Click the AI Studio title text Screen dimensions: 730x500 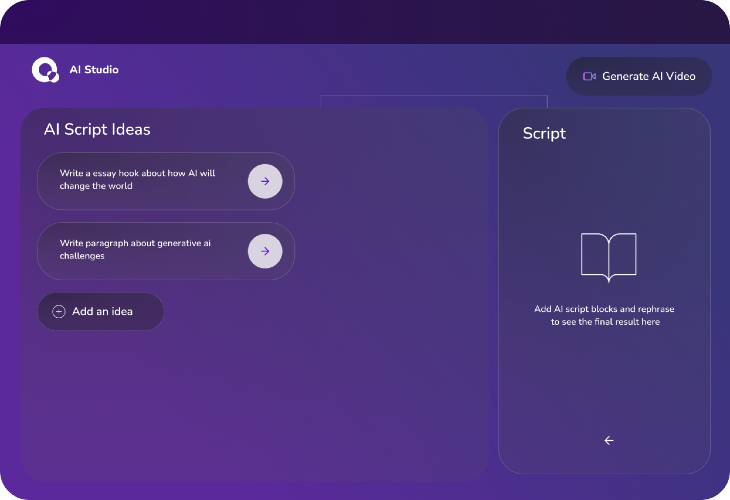point(94,70)
